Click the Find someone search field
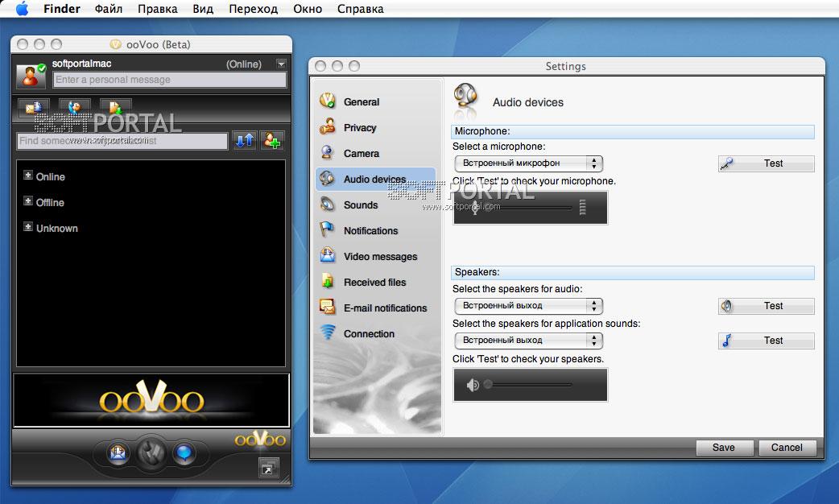Image resolution: width=839 pixels, height=504 pixels. [x=122, y=141]
